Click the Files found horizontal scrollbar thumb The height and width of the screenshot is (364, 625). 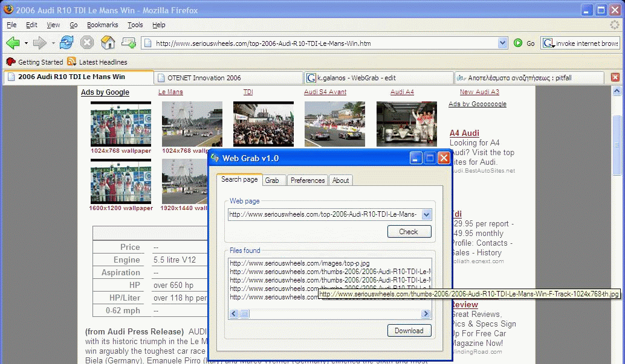coord(244,314)
